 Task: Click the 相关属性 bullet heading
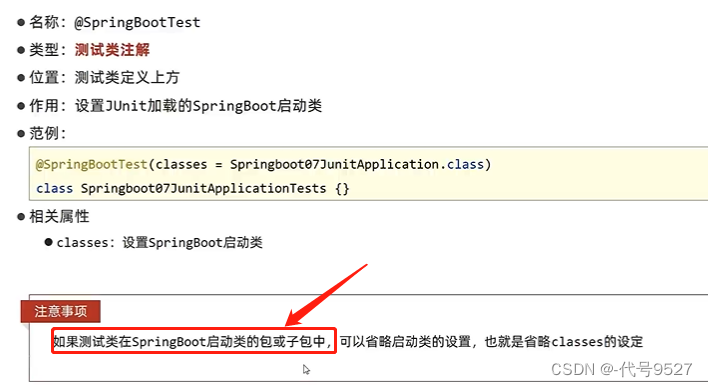pyautogui.click(x=59, y=216)
